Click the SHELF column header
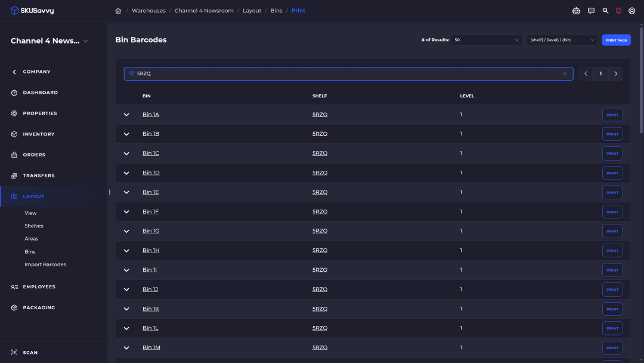 pos(320,96)
